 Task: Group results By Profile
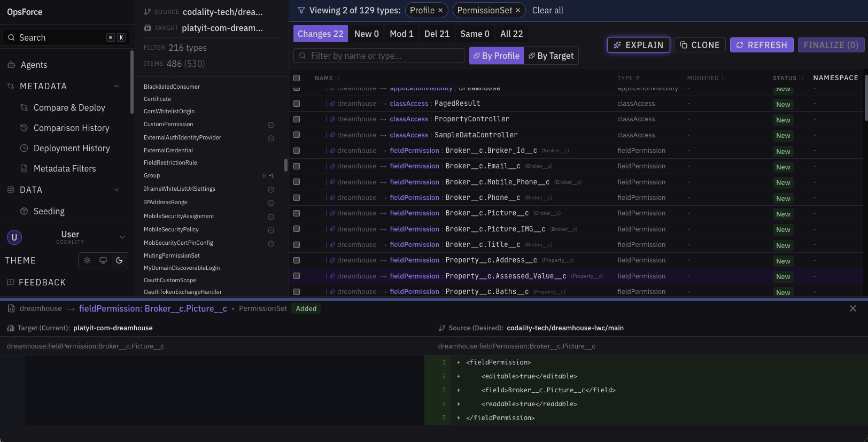point(497,56)
